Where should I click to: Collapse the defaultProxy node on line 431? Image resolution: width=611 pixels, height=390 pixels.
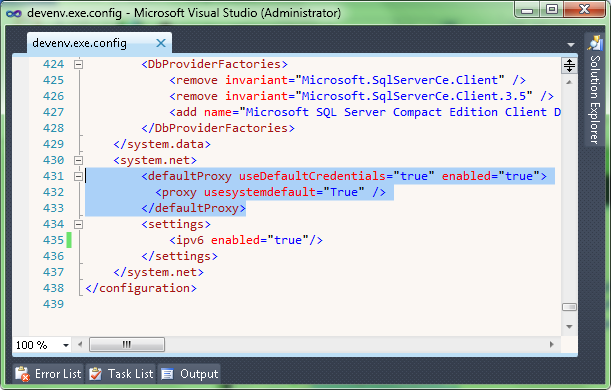point(78,176)
